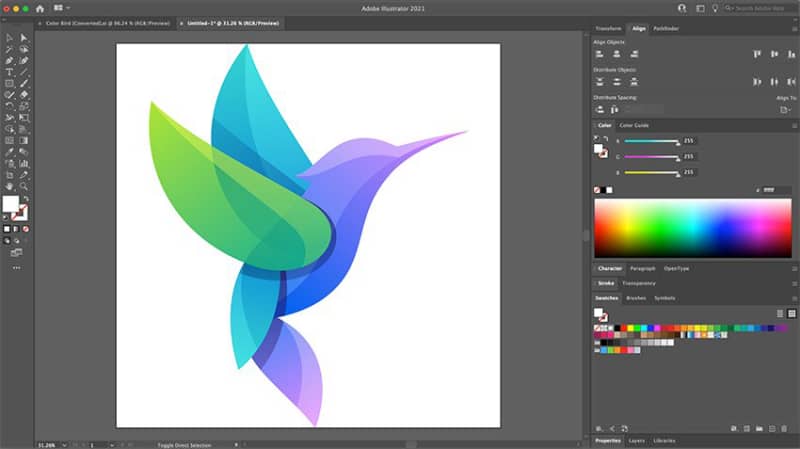Select the Scale tool
Viewport: 800px width, 449px height.
[23, 106]
